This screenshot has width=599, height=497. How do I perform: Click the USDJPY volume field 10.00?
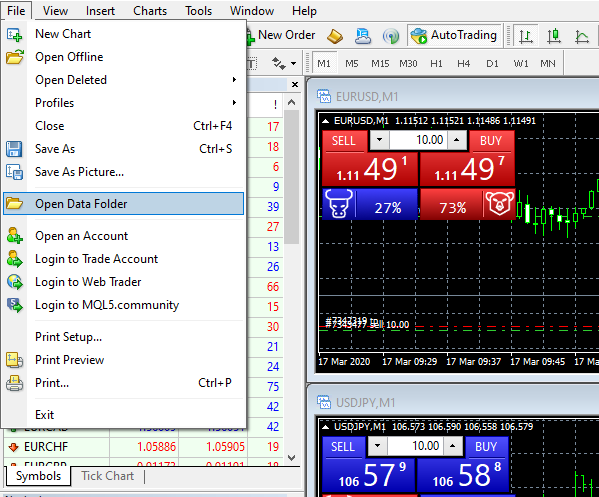415,445
